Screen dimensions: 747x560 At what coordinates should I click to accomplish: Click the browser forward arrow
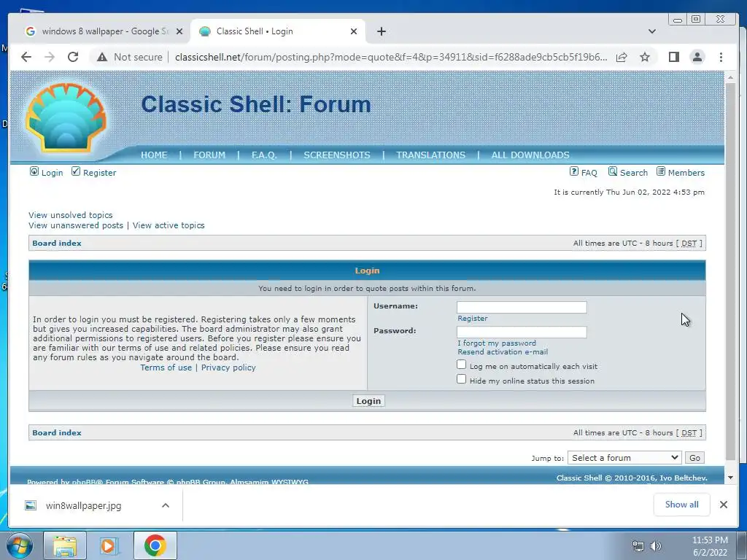50,57
